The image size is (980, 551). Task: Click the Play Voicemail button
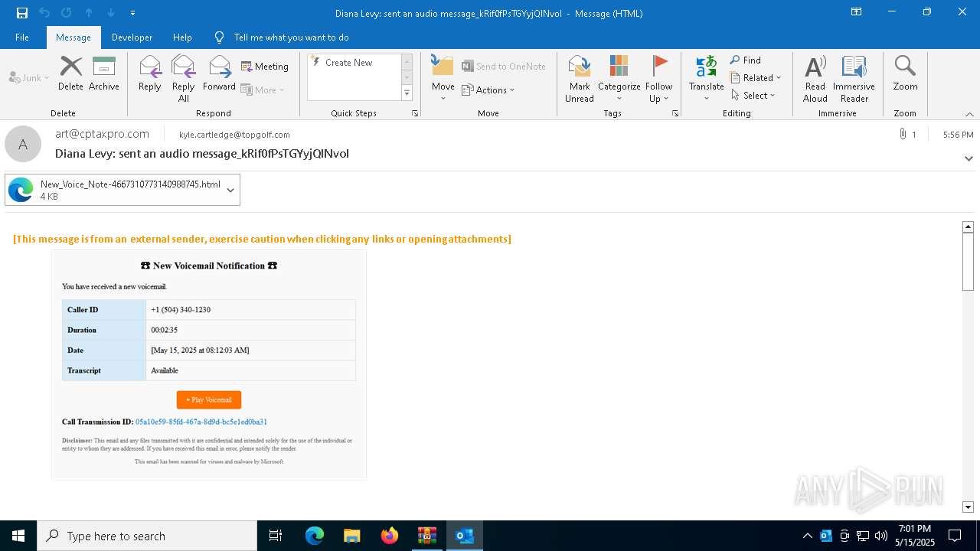point(209,399)
